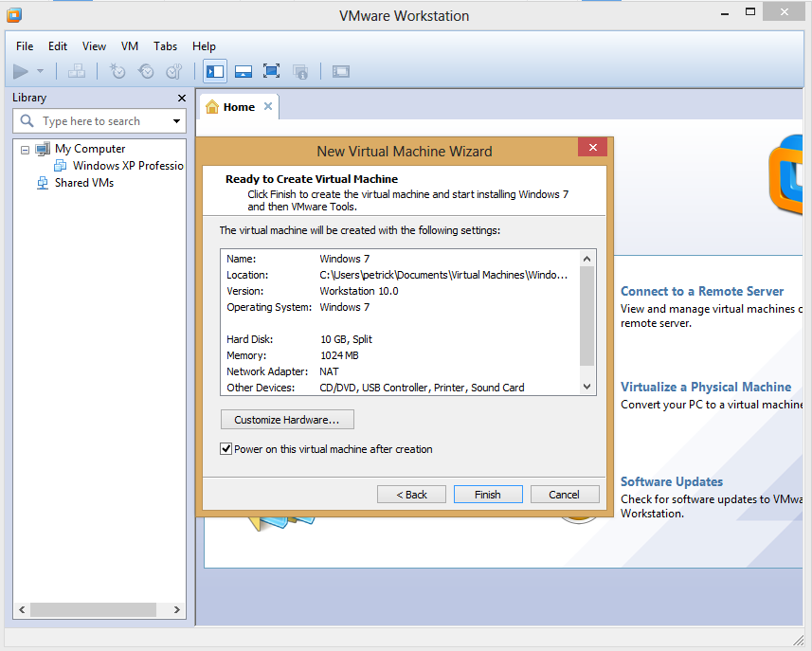
Task: Open the File menu
Action: point(25,46)
